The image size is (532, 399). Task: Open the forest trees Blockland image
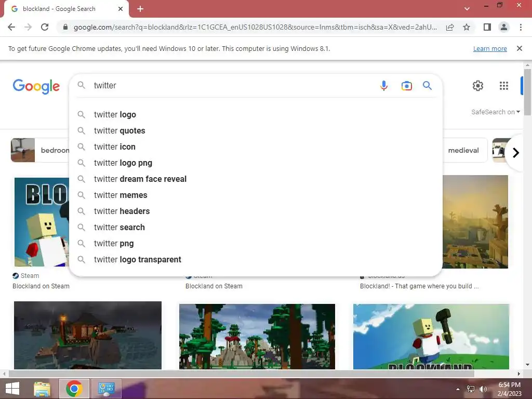[x=257, y=337]
